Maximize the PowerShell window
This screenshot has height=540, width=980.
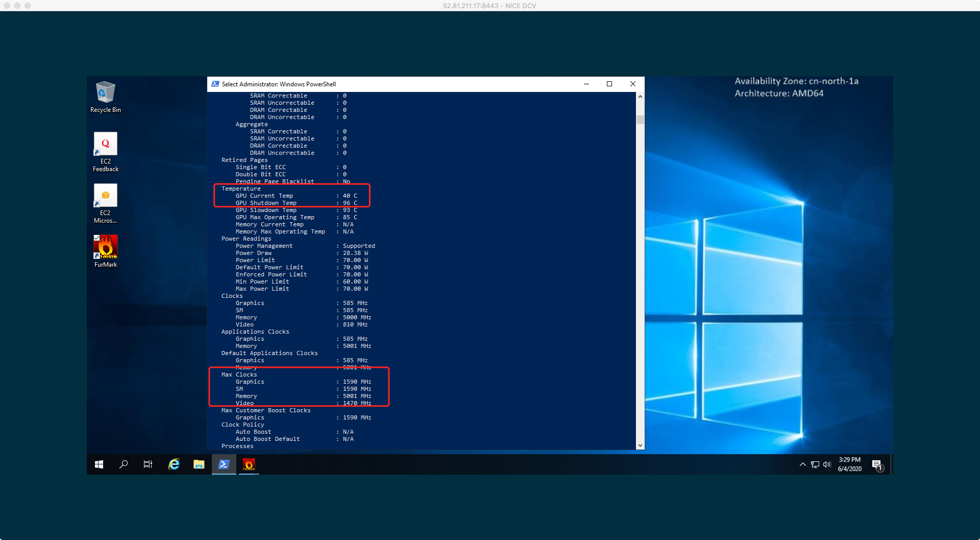(x=609, y=84)
